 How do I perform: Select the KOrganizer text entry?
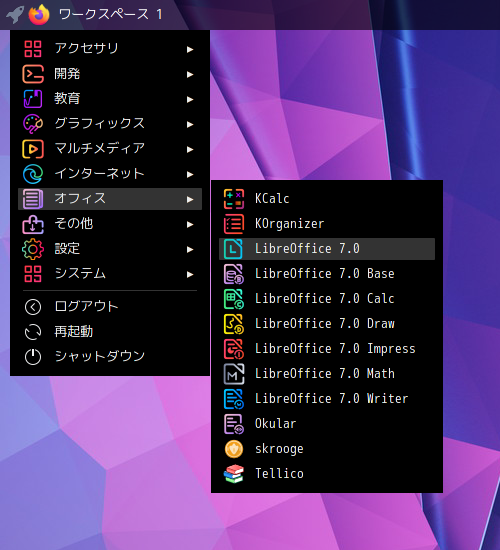point(289,224)
